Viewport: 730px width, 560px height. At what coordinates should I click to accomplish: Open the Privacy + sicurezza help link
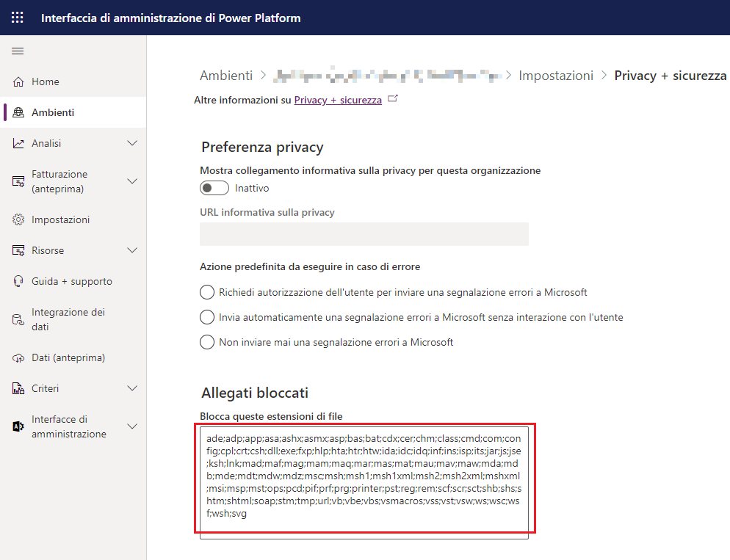(338, 100)
